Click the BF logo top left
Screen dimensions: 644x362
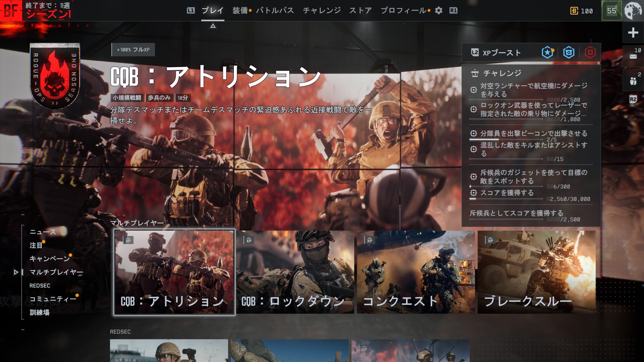(x=11, y=11)
